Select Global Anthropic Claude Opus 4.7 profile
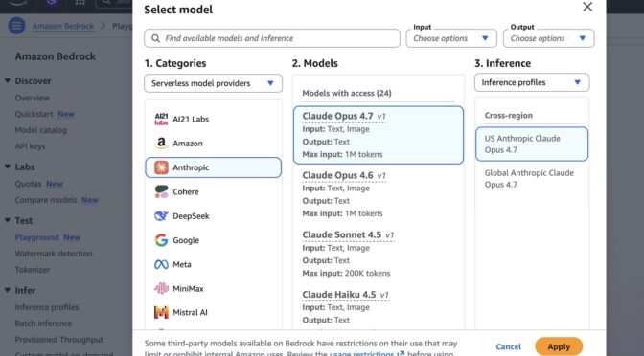 point(532,178)
